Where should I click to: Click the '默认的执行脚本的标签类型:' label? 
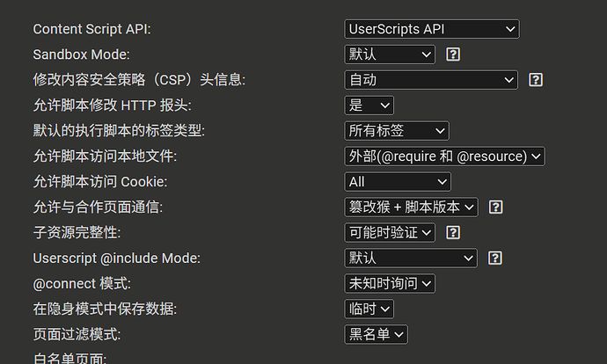click(x=119, y=131)
